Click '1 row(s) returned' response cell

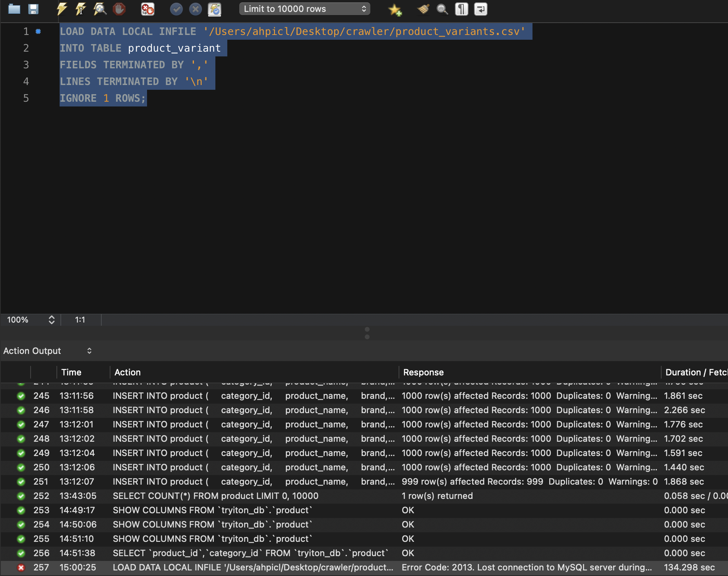click(437, 496)
